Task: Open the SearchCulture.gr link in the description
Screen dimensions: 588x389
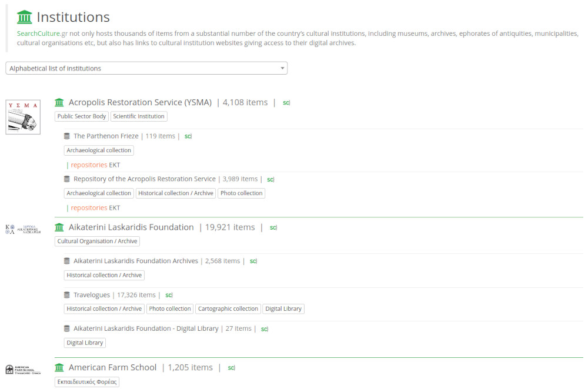Action: 40,33
